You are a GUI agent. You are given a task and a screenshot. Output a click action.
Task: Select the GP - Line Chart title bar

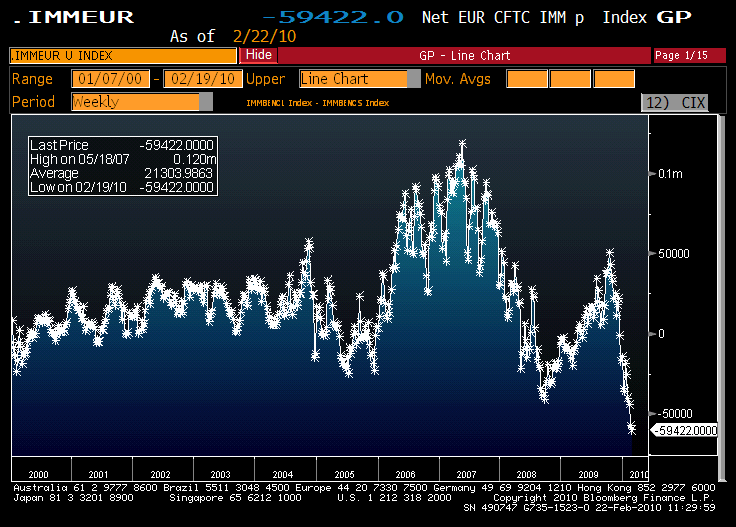point(464,55)
